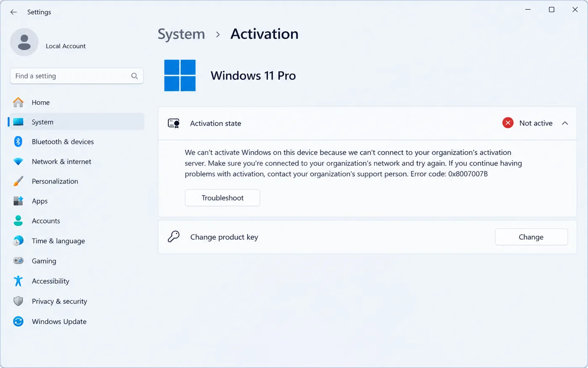
Task: Run the Troubleshoot button
Action: coord(223,198)
